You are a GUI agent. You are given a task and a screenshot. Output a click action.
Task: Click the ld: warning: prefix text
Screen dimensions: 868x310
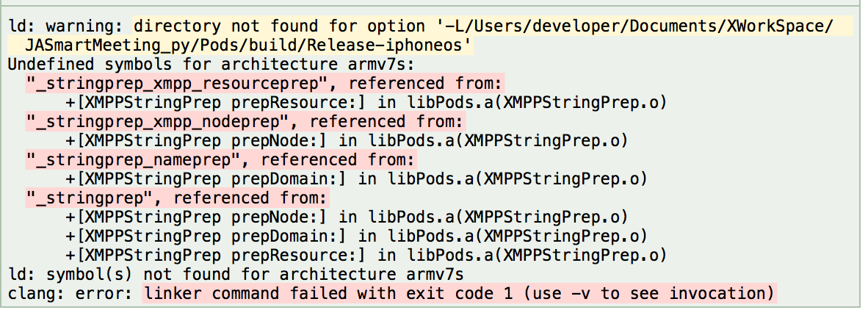[x=65, y=26]
